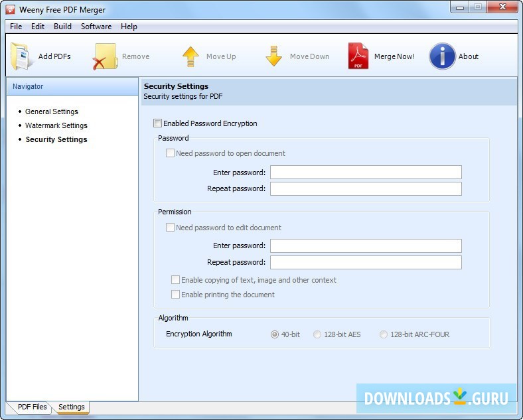Image resolution: width=523 pixels, height=420 pixels.
Task: Click the Remove folder icon
Action: tap(105, 56)
